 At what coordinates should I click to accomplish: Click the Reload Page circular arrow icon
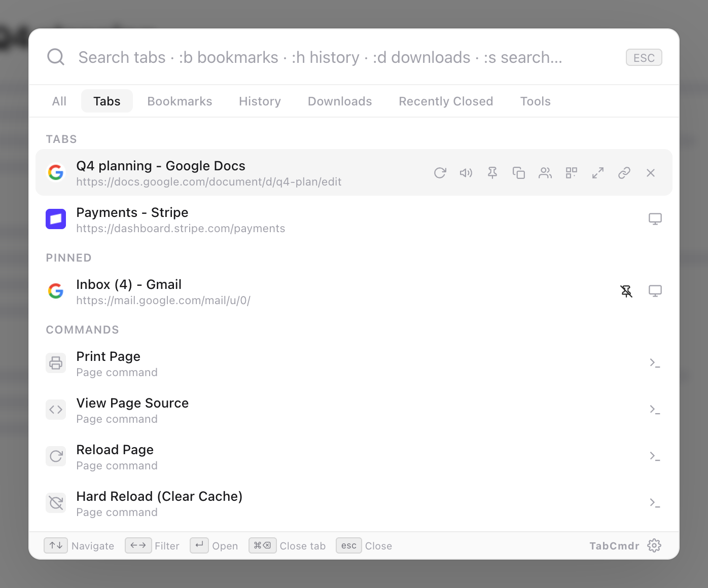pos(56,456)
